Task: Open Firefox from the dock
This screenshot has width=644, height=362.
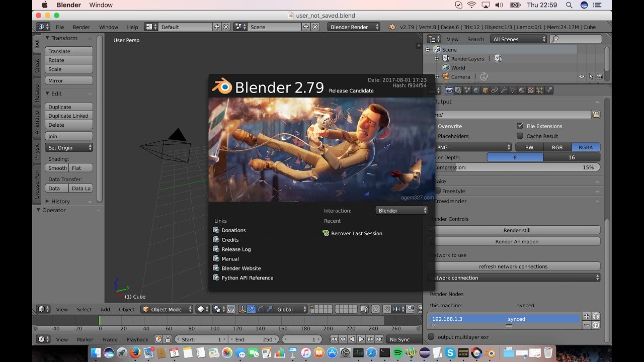Action: tap(134, 353)
